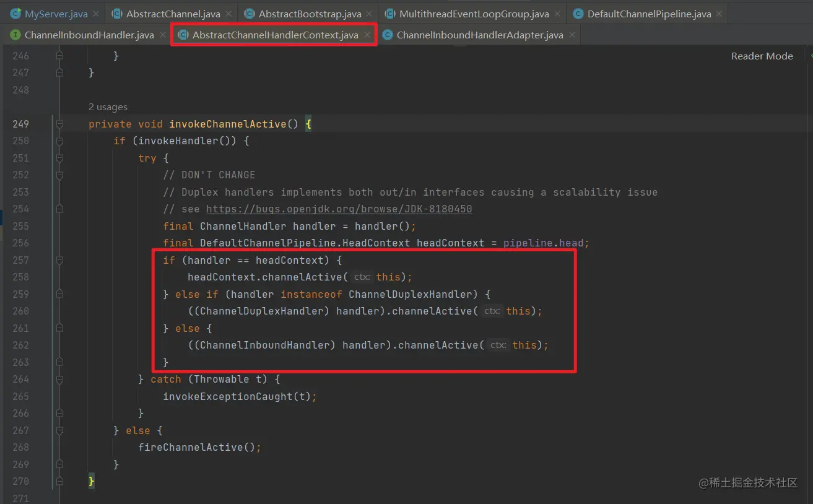
Task: Collapse the catch block at line 264
Action: (x=60, y=379)
